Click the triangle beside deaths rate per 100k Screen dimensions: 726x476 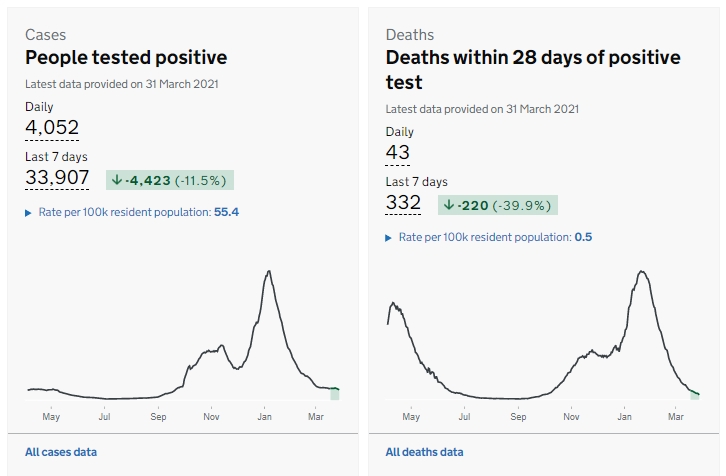tap(389, 238)
